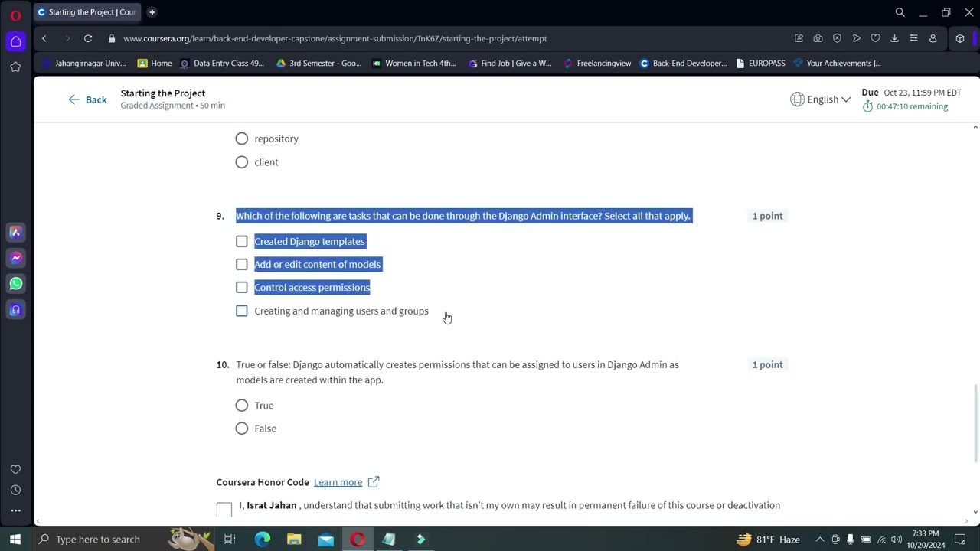
Task: Open extensions cube icon
Action: pos(960,38)
